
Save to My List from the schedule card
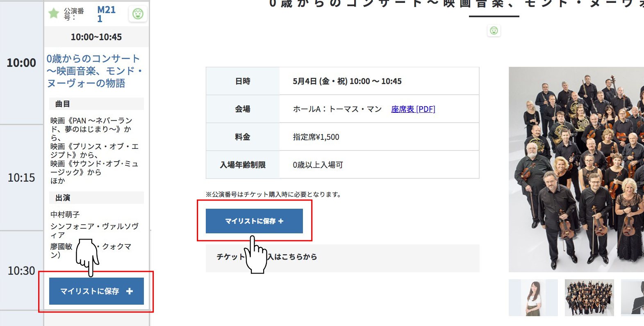click(x=96, y=291)
